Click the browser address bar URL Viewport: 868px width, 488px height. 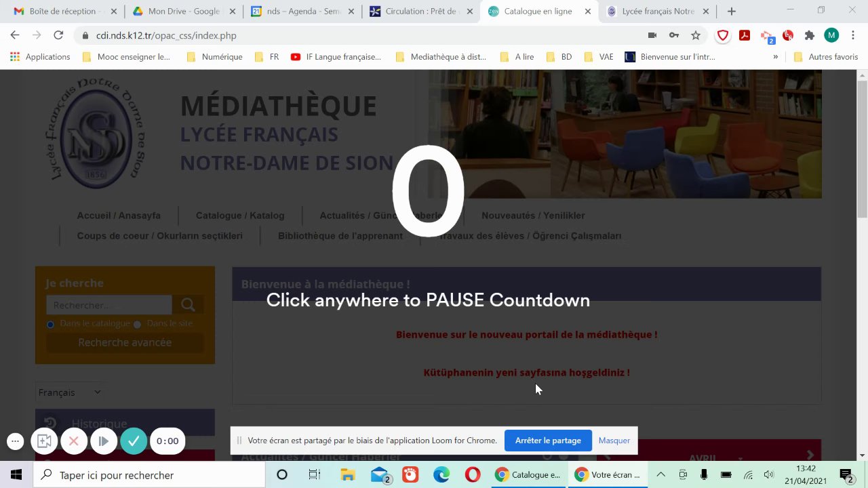point(166,35)
